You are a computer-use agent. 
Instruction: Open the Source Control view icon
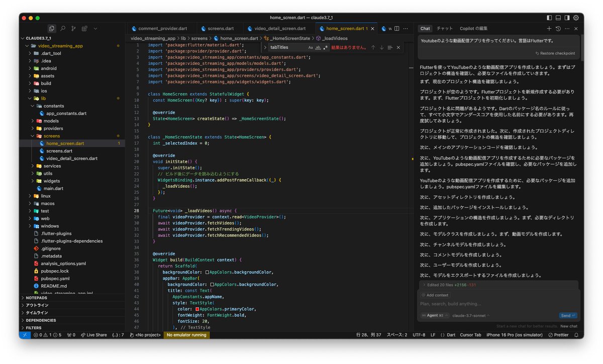click(74, 29)
